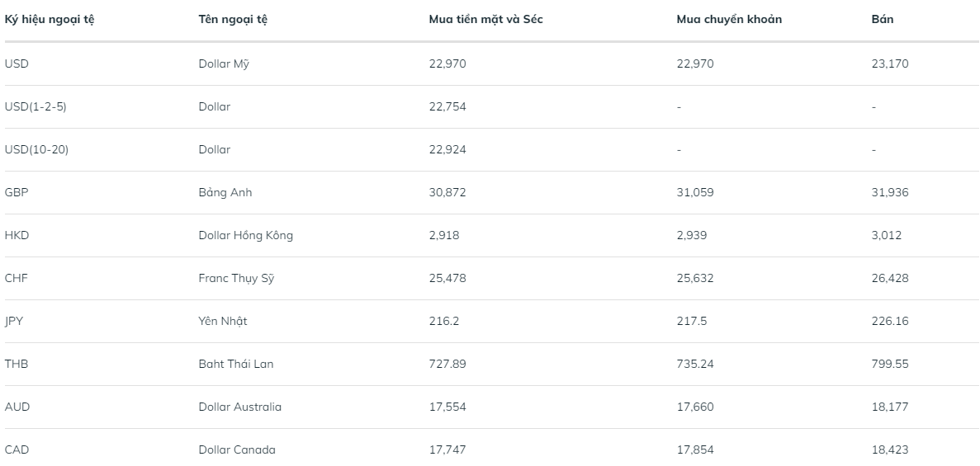This screenshot has height=466, width=980.
Task: Select the 'Franc Thụy Sỹ' name cell
Action: [x=236, y=278]
